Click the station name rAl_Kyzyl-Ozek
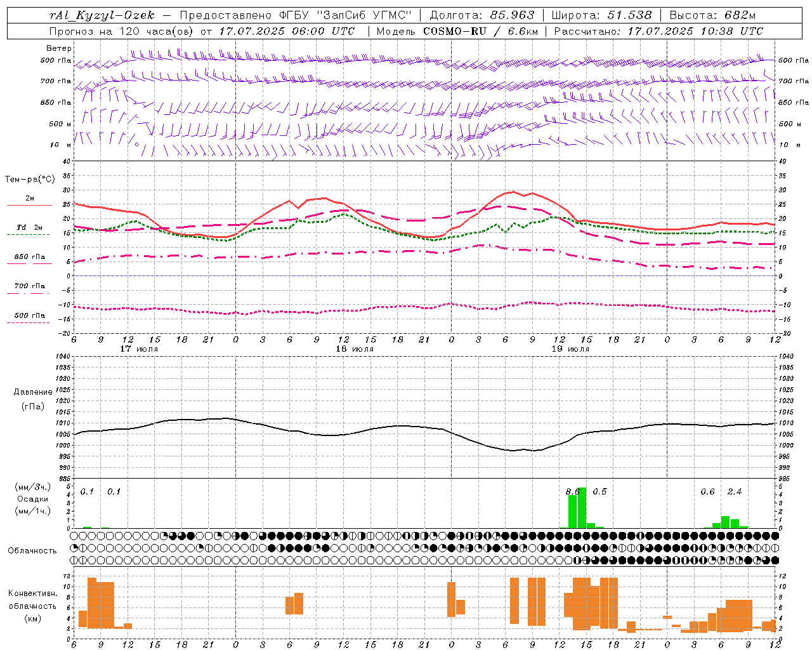This screenshot has width=812, height=650. (101, 15)
